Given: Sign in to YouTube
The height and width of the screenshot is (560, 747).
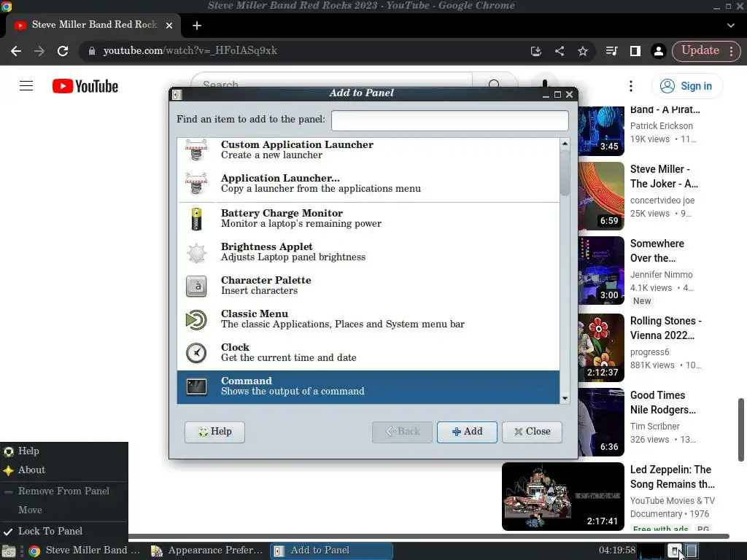Looking at the screenshot, I should 686,86.
